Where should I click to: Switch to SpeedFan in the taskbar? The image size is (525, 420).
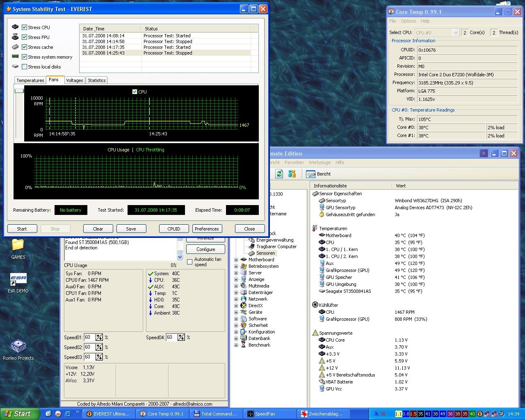270,414
